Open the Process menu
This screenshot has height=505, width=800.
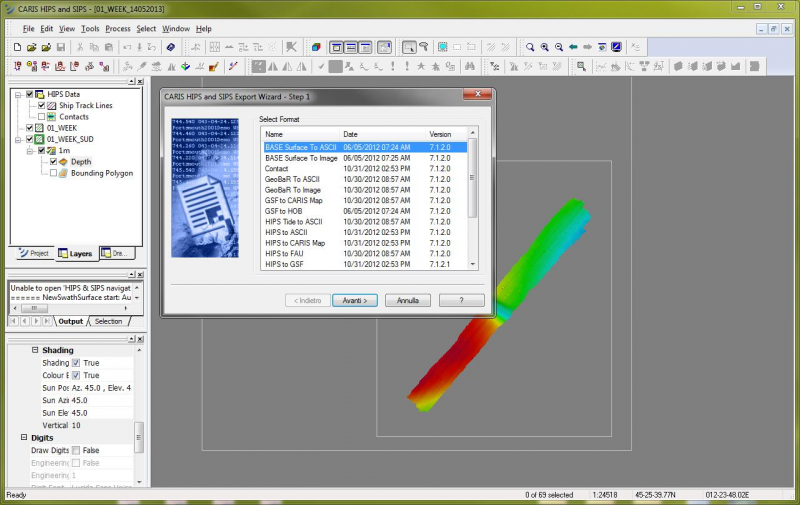(x=118, y=29)
